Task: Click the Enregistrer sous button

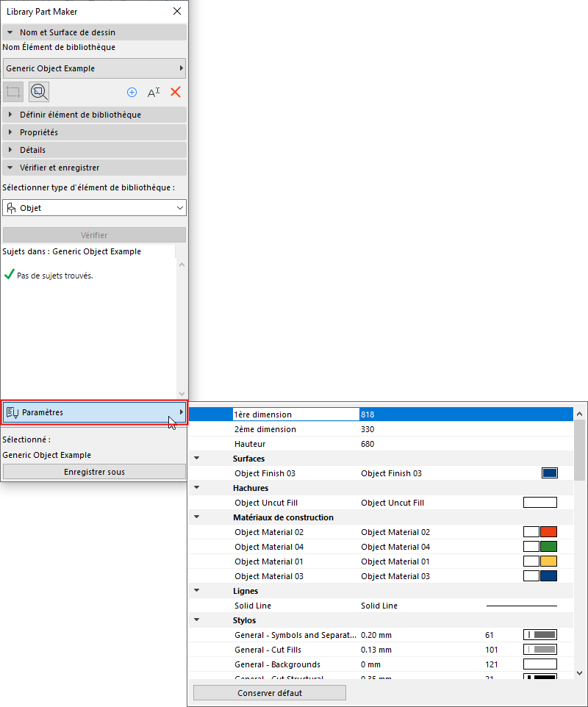Action: [94, 472]
